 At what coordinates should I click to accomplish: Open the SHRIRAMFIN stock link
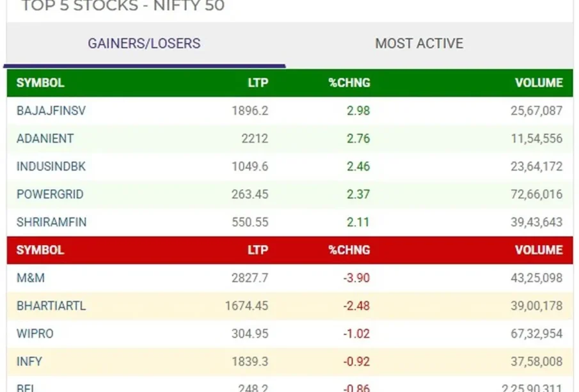point(51,222)
